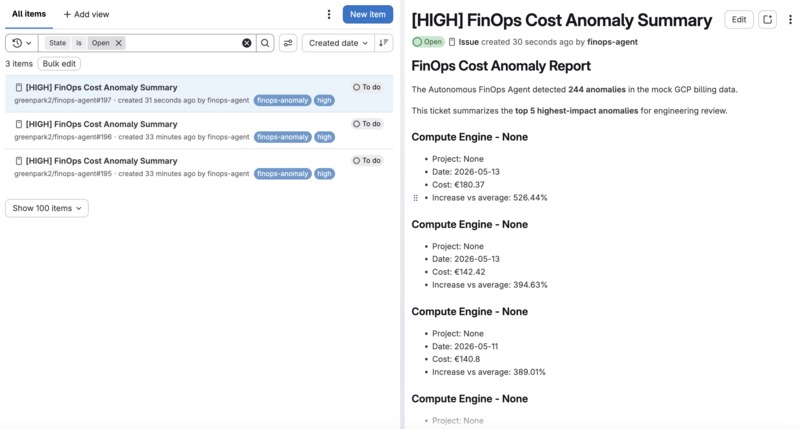Open issue #196 FinOps Cost Anomaly Summary
806x429 pixels.
[101, 124]
